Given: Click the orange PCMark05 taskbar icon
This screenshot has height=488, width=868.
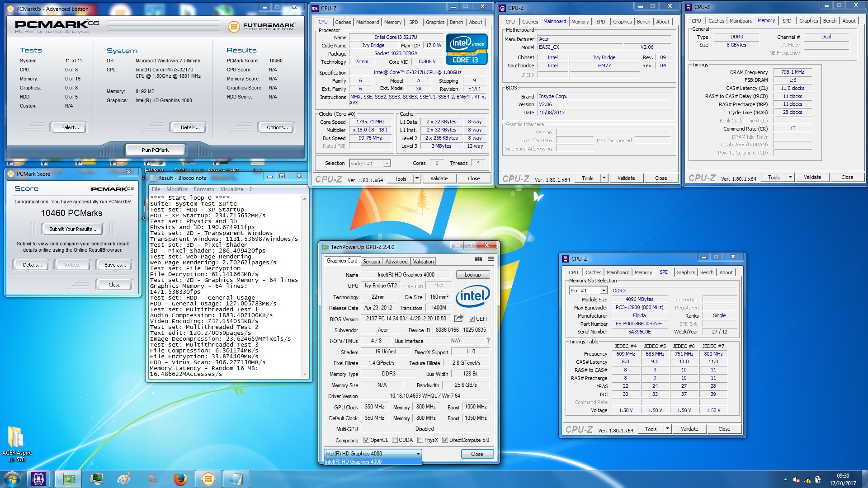Looking at the screenshot, I should 208,479.
